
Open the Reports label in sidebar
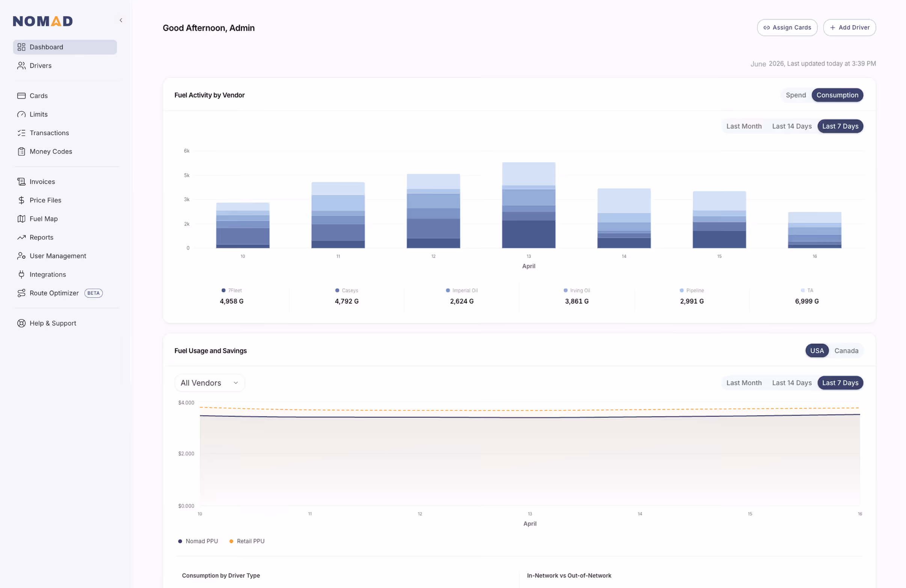(x=41, y=237)
